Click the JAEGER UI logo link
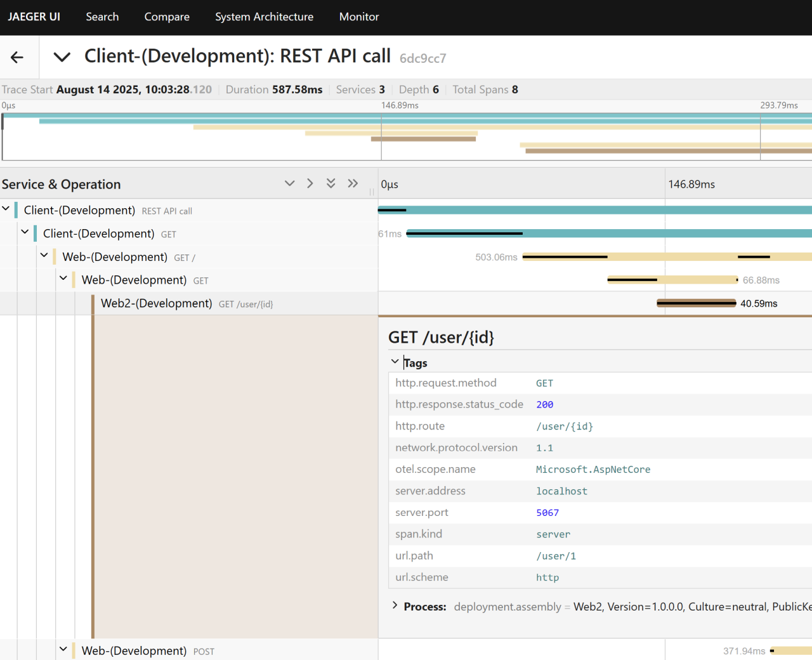The height and width of the screenshot is (660, 812). coord(34,17)
